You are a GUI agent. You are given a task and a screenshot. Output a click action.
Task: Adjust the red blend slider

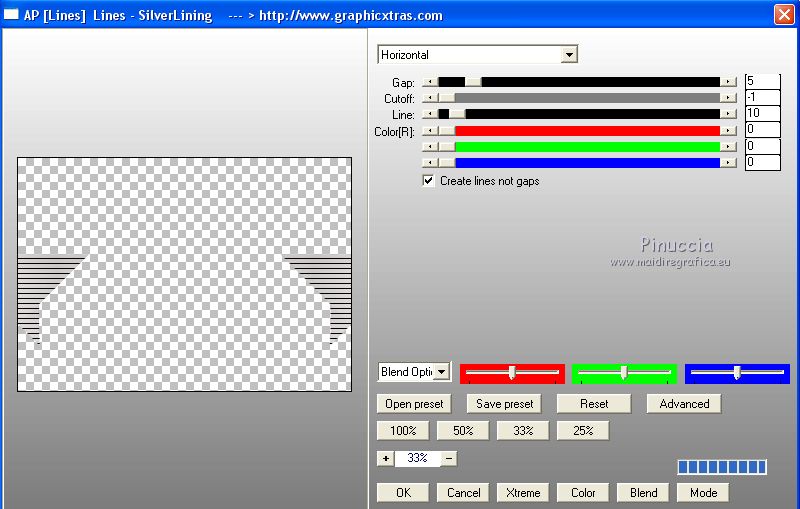[x=512, y=373]
